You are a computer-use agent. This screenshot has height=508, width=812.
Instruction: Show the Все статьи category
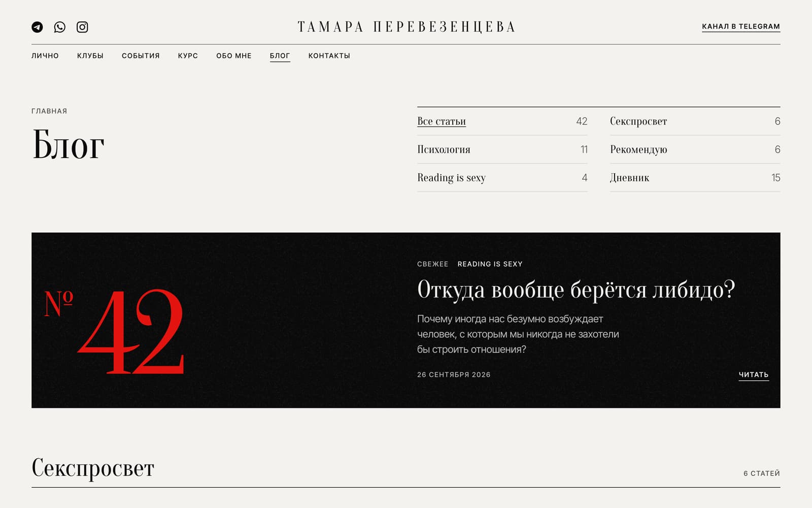coord(502,121)
